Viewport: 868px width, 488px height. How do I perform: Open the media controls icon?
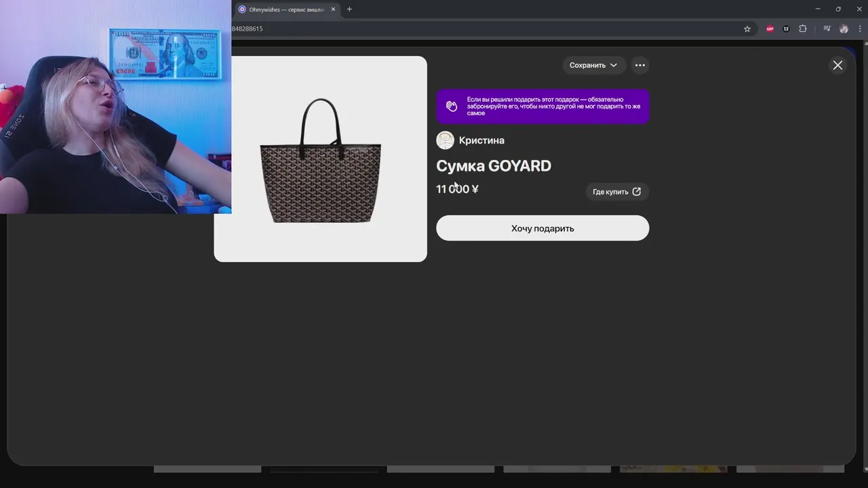(x=827, y=29)
